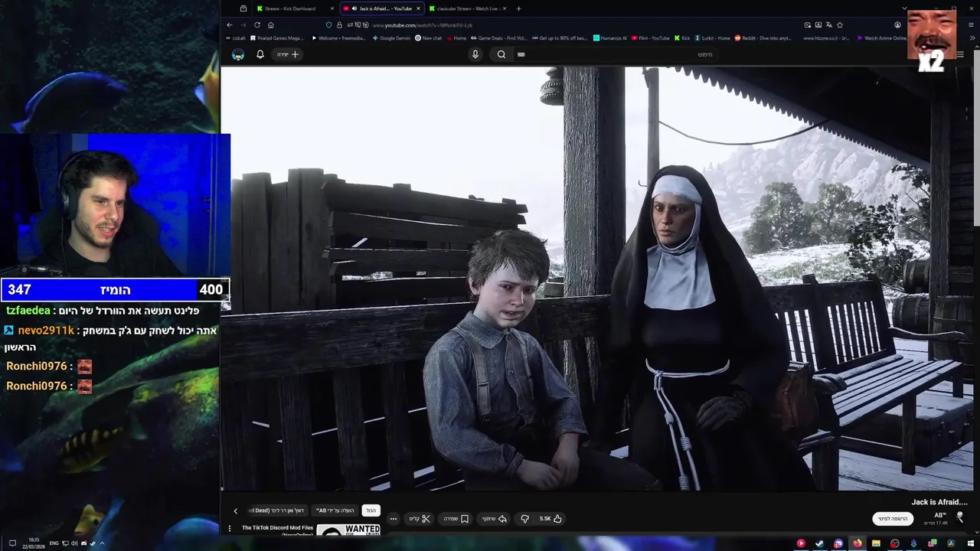The height and width of the screenshot is (551, 980).
Task: Open the Watch Anime Online bookmark
Action: pyautogui.click(x=882, y=38)
